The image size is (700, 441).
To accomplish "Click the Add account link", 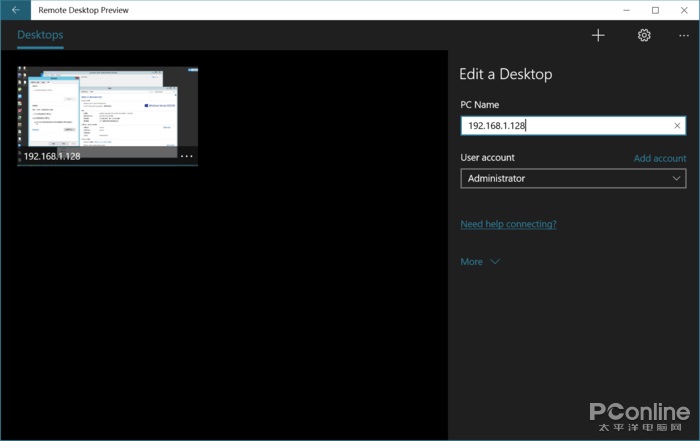I will 660,158.
